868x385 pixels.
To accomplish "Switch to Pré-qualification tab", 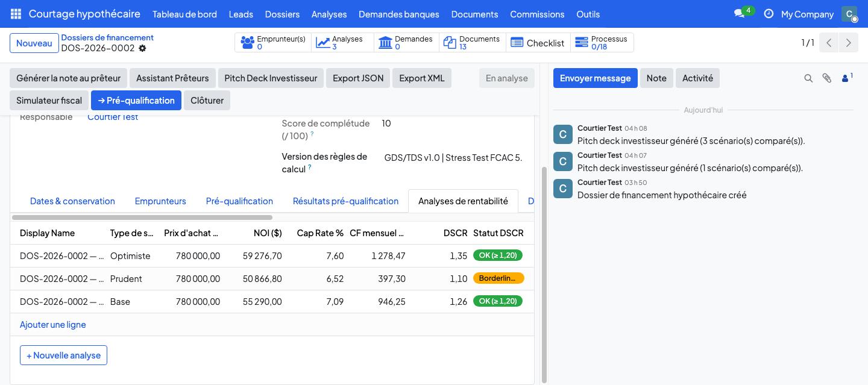I will 239,201.
